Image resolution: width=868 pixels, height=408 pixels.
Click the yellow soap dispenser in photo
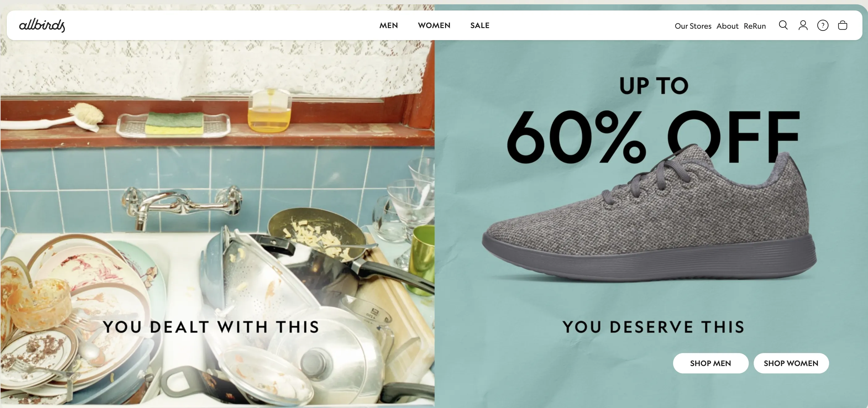[269, 110]
